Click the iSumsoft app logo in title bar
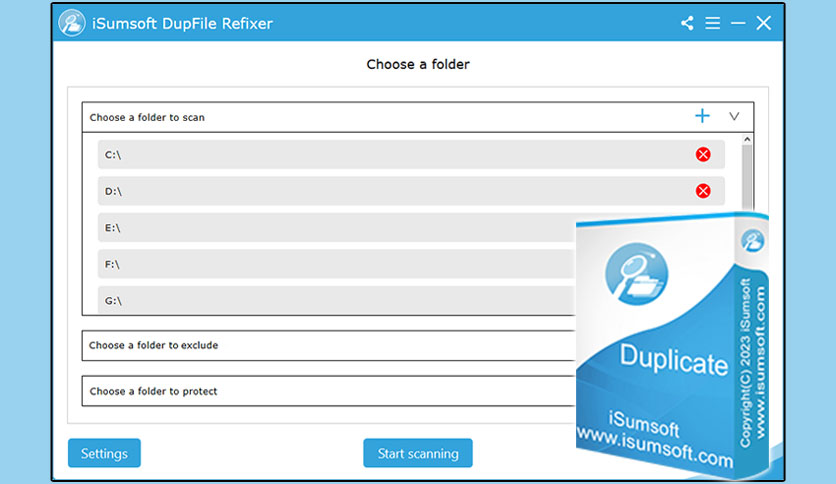This screenshot has width=836, height=484. (x=72, y=23)
